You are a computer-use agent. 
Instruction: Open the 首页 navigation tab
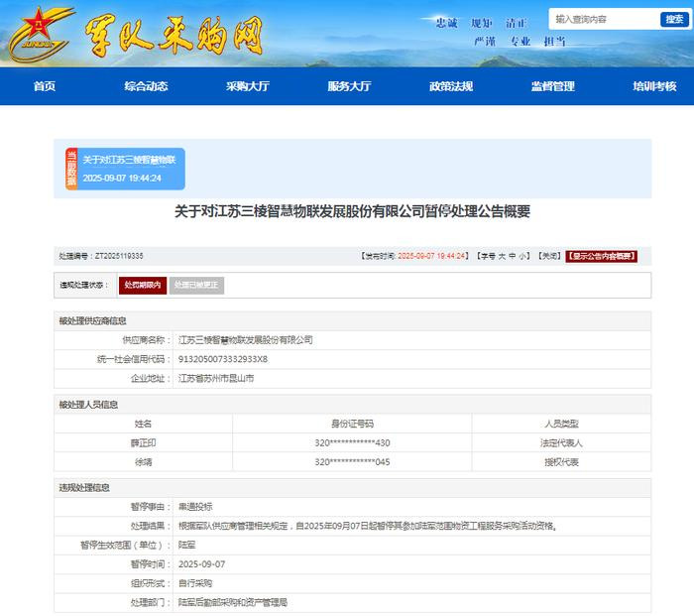pos(45,86)
